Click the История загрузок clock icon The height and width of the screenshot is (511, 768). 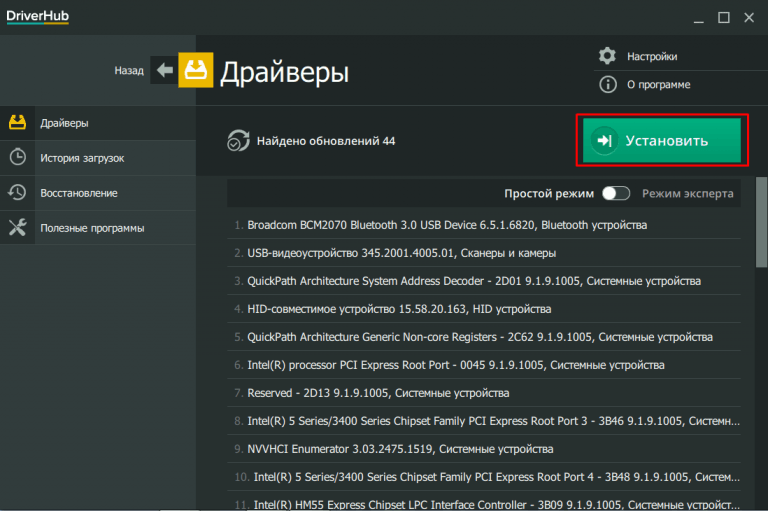pyautogui.click(x=17, y=157)
